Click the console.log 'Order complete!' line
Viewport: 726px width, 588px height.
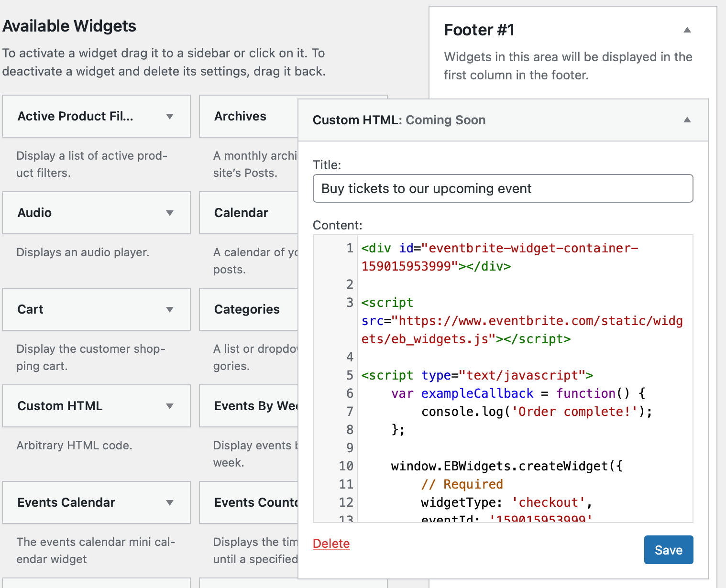coord(537,412)
